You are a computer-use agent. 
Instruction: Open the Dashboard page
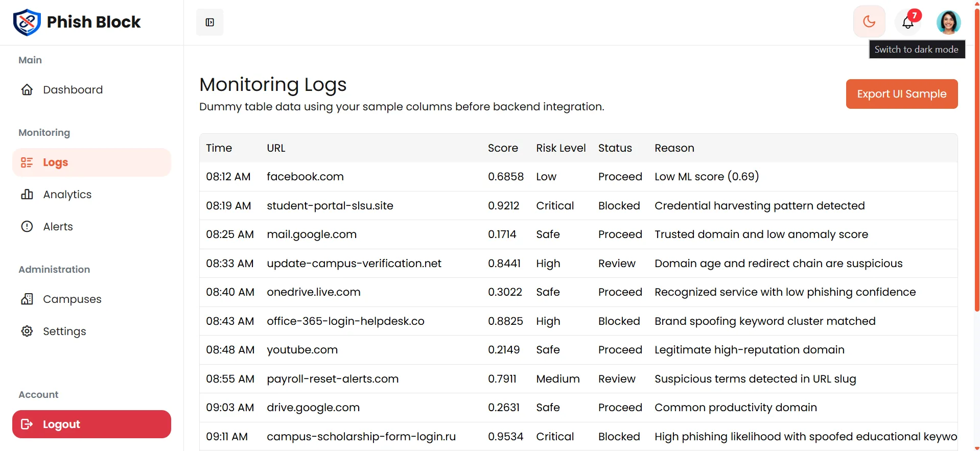click(x=91, y=90)
